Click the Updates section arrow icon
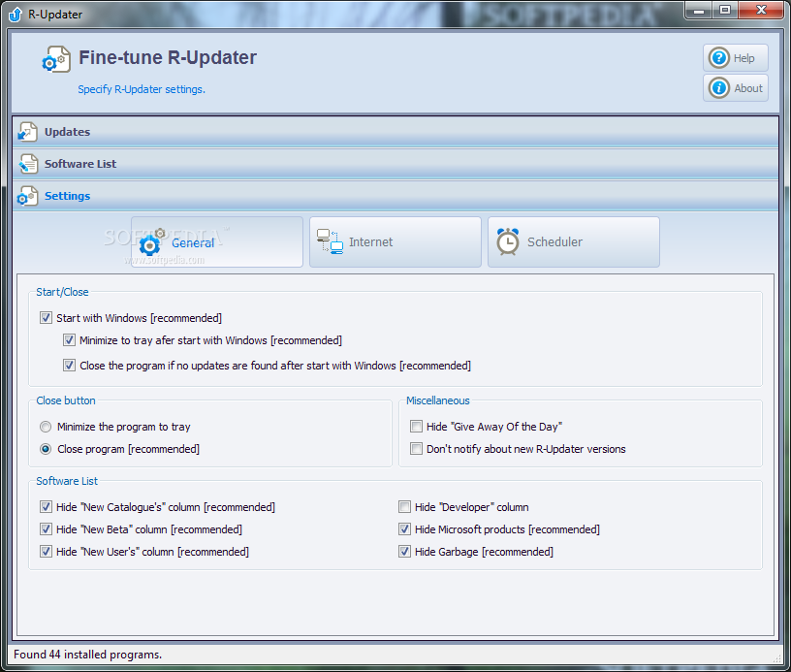 point(28,132)
